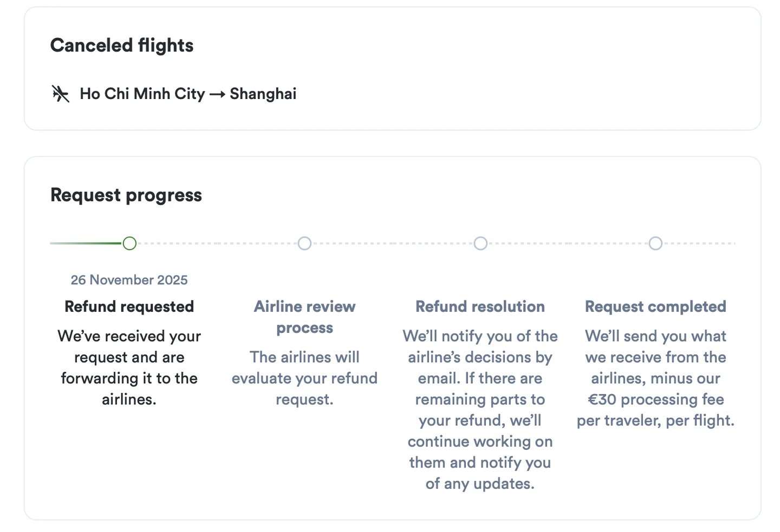Click the Request completed step title
Viewport: 780px width, 532px height.
pyautogui.click(x=655, y=306)
